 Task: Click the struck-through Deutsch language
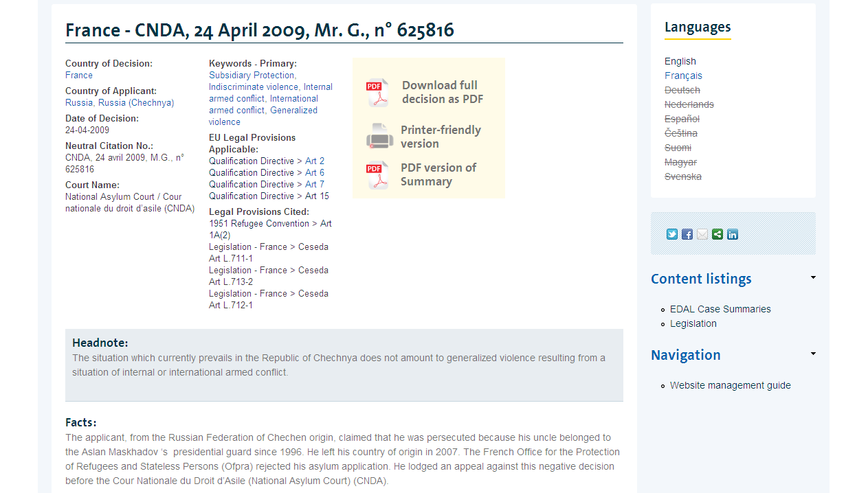[682, 90]
